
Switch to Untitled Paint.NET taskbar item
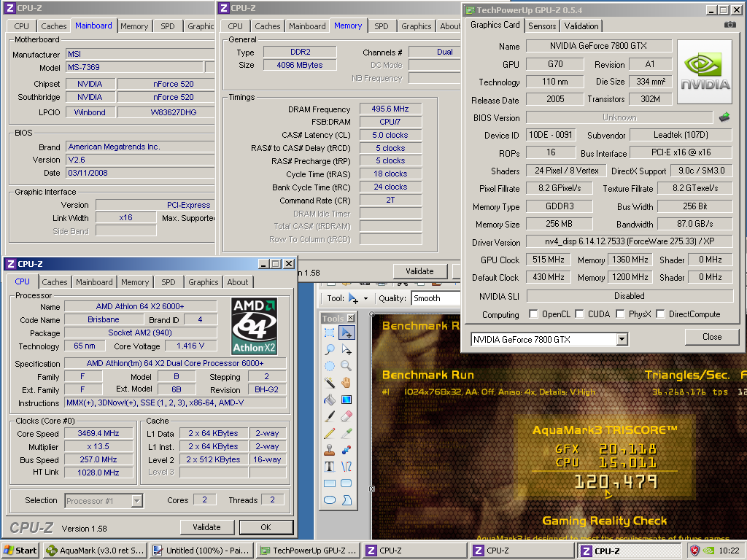201,551
